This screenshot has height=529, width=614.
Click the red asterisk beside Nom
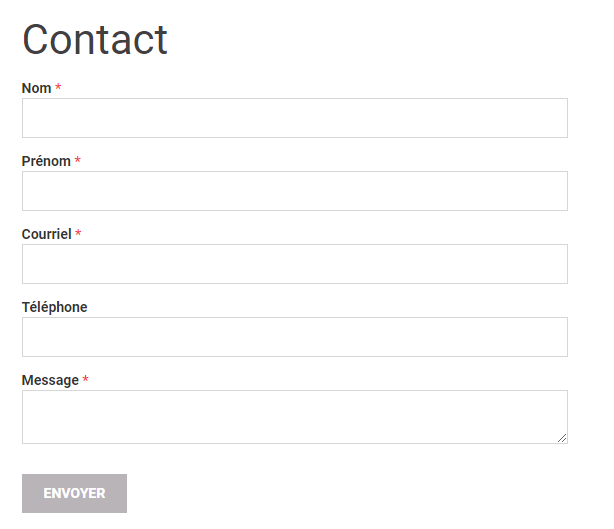click(x=58, y=88)
